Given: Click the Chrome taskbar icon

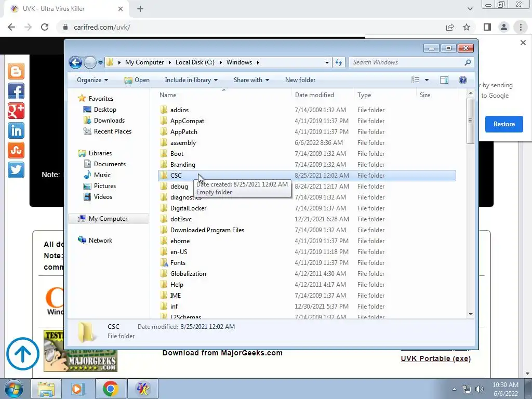Looking at the screenshot, I should (x=110, y=389).
